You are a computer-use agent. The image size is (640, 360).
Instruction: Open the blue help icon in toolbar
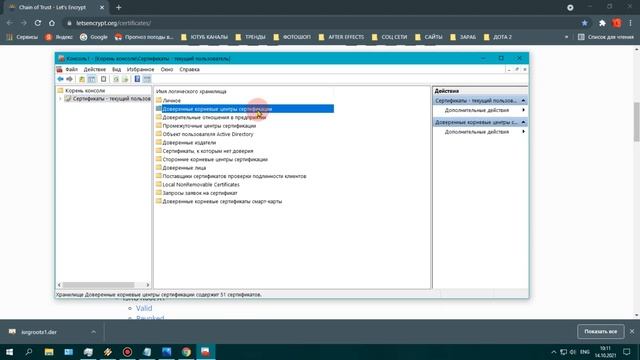coord(138,79)
